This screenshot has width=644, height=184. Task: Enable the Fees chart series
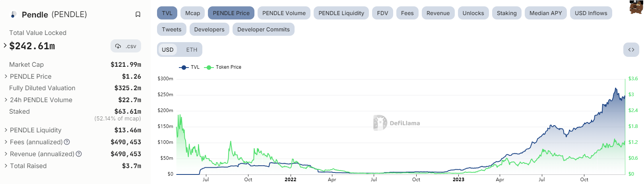coord(407,13)
